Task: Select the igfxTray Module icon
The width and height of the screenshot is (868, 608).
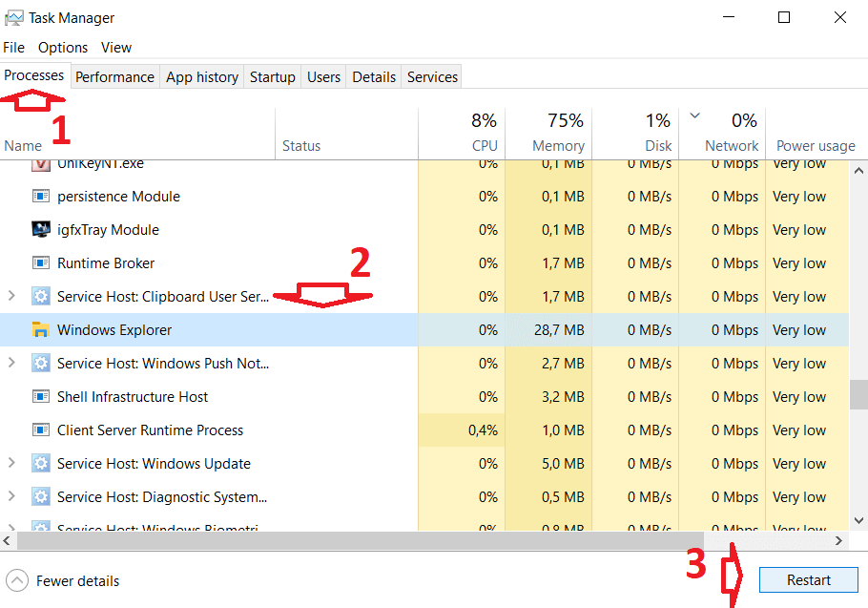Action: [41, 229]
